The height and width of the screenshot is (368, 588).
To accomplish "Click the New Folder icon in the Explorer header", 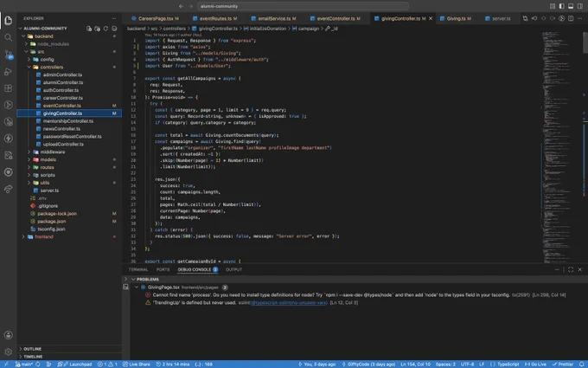I will (x=97, y=29).
